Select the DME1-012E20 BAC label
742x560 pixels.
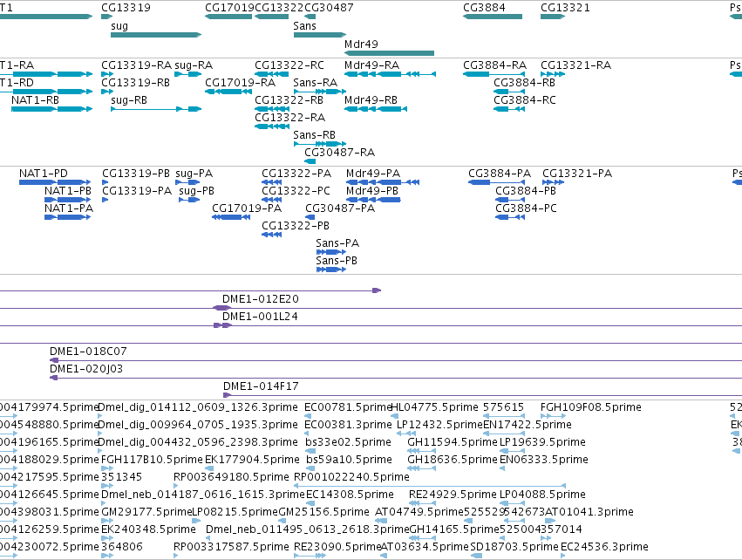pyautogui.click(x=261, y=299)
